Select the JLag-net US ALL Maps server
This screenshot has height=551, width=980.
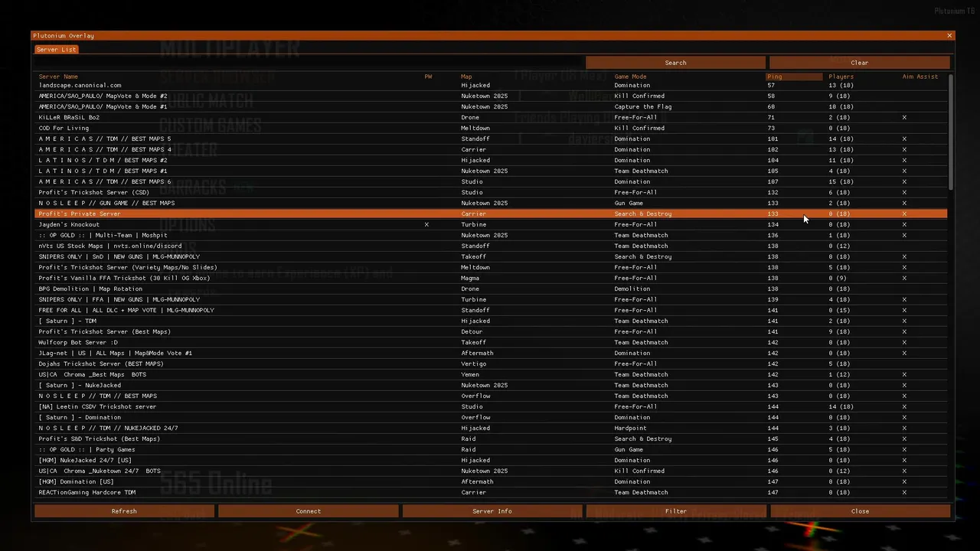491,353
